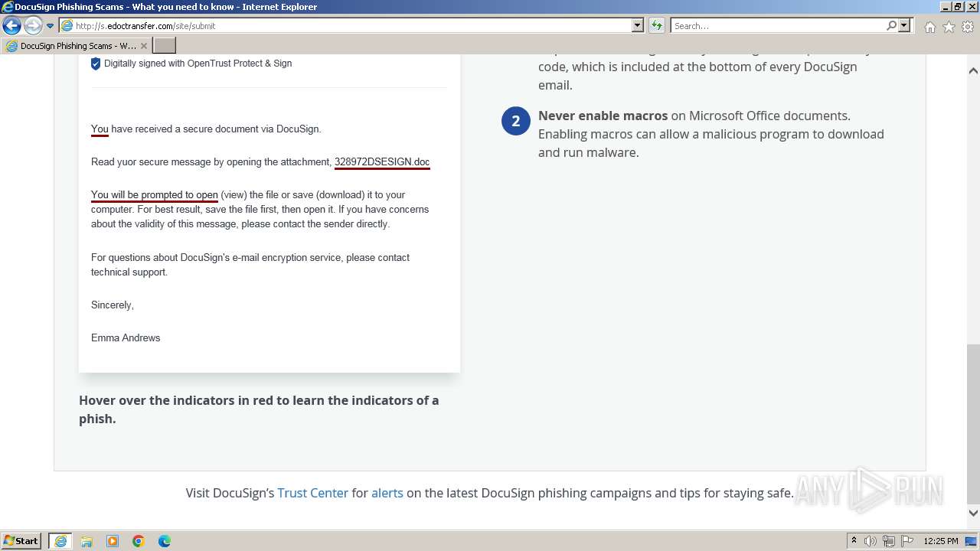980x551 pixels.
Task: Click Internet Explorer taskbar icon
Action: [x=60, y=541]
